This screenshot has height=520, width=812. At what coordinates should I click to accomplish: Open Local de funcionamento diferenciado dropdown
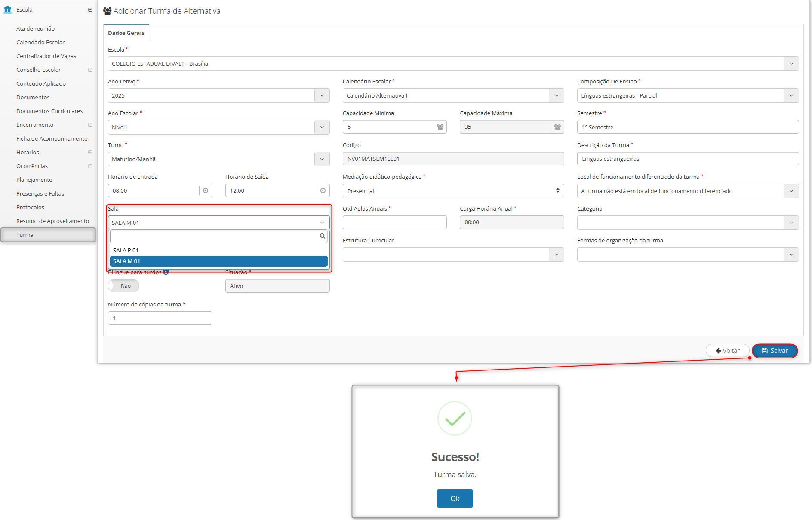(x=688, y=191)
